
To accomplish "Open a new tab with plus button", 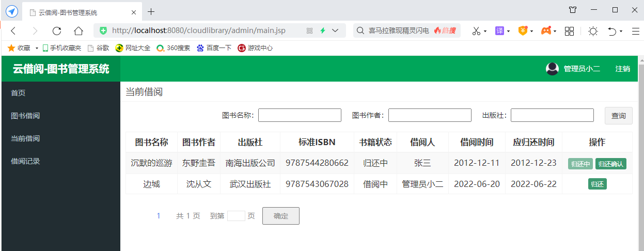I will coord(151,11).
